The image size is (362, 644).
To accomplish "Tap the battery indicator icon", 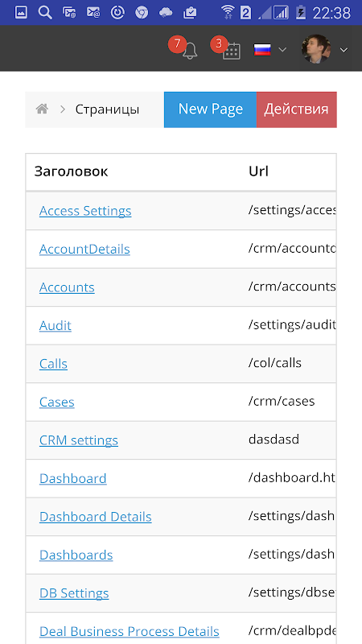I will [301, 13].
